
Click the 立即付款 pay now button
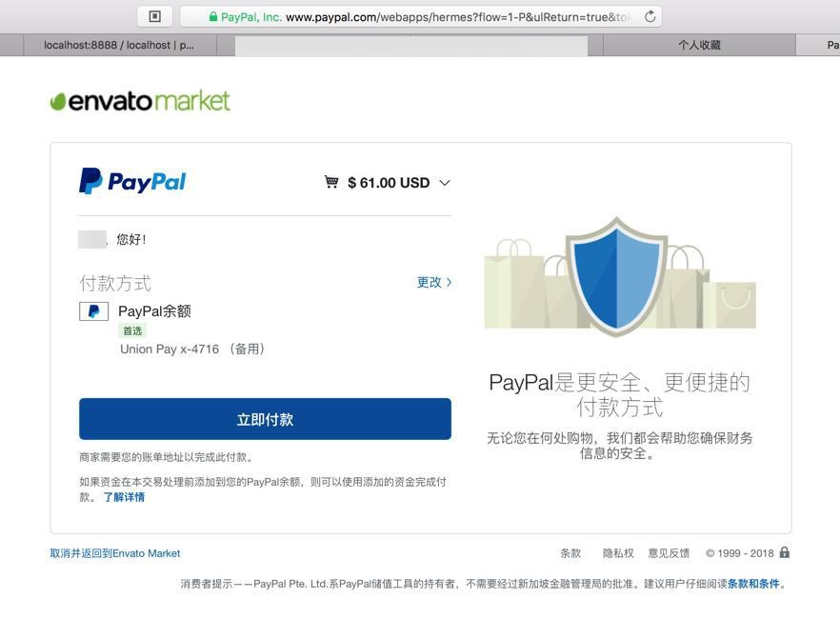tap(265, 419)
